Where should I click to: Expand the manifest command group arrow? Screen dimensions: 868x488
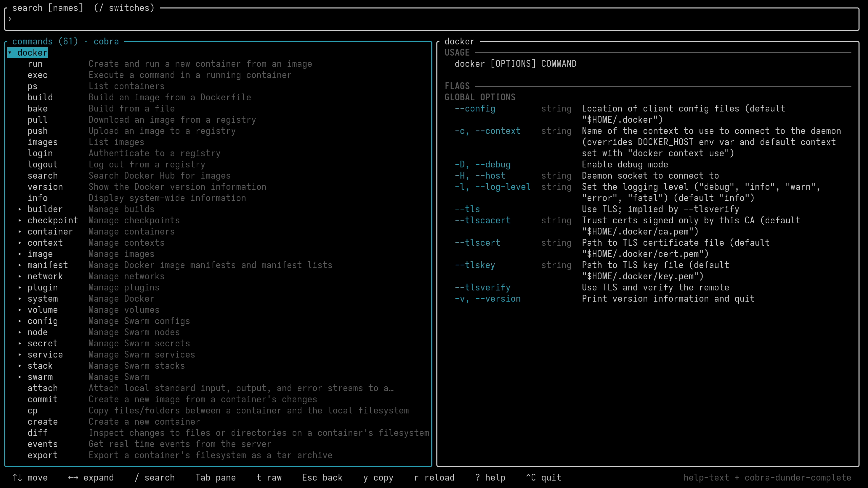(x=20, y=265)
